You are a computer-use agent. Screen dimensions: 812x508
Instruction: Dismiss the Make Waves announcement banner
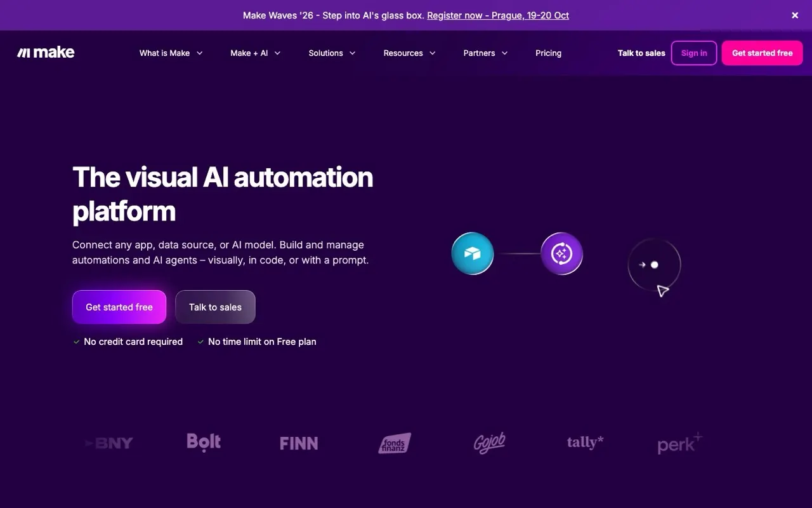coord(795,15)
